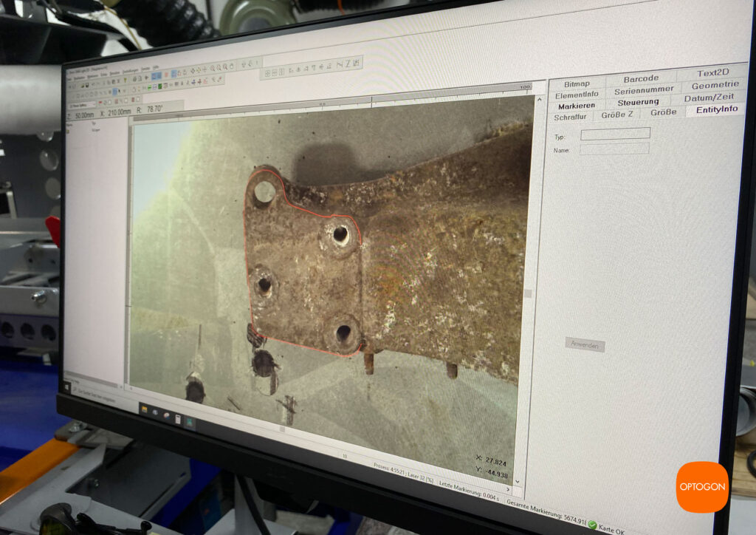Click the Windows Start button

tap(67, 386)
